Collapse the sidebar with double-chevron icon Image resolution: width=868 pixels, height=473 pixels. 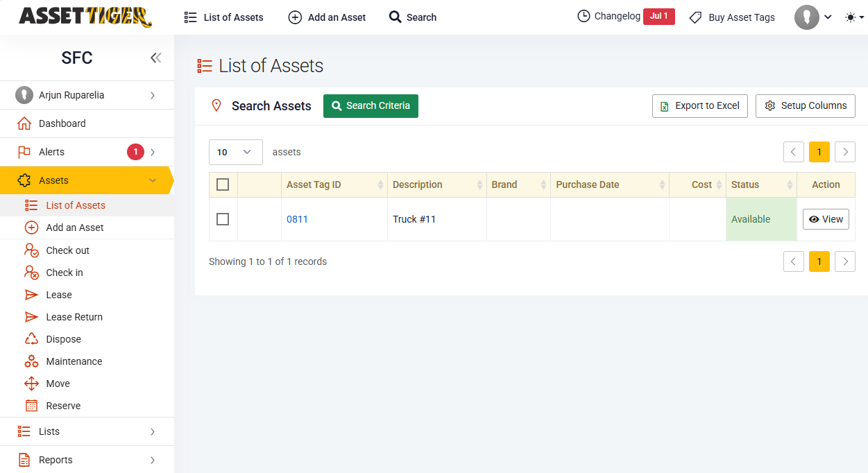click(155, 58)
